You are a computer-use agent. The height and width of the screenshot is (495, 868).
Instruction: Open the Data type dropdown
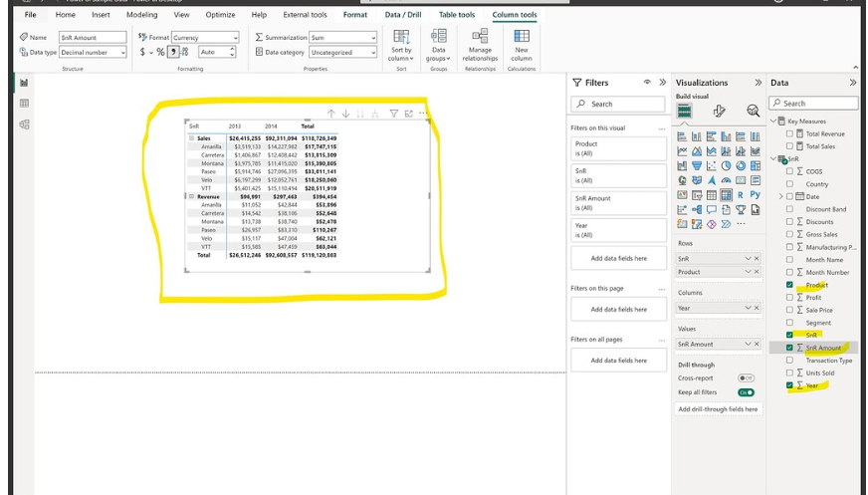point(93,52)
